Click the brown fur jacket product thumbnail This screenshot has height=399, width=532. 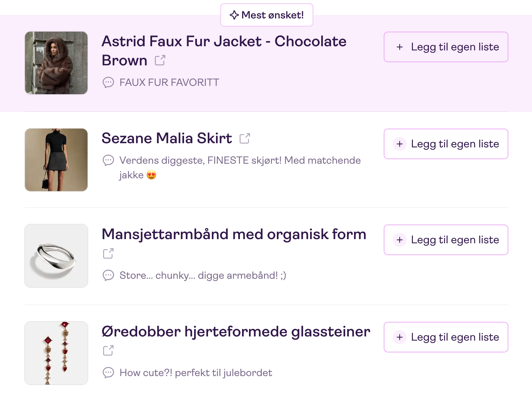(56, 63)
